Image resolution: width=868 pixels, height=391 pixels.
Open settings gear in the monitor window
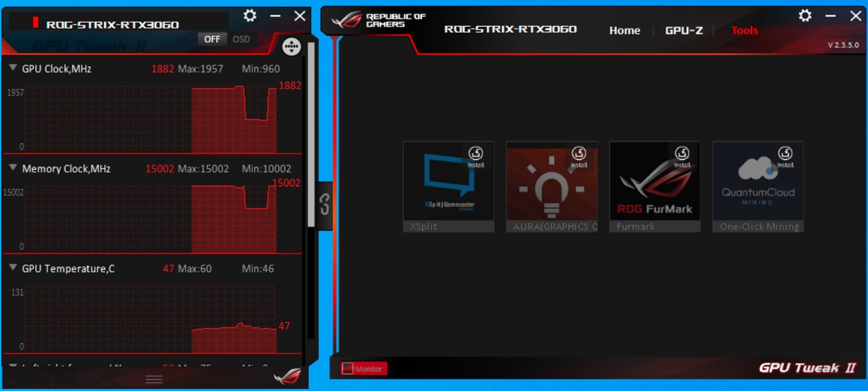(250, 16)
